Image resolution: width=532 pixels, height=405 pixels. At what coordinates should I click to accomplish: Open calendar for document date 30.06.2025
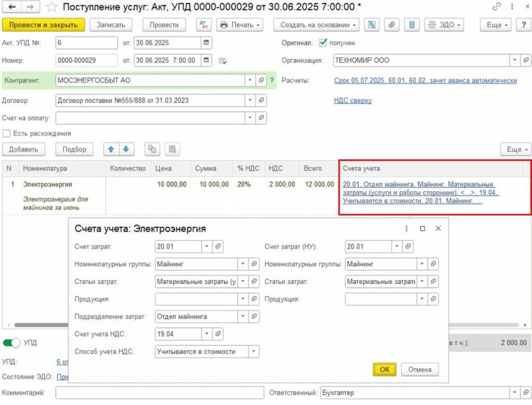(x=206, y=43)
